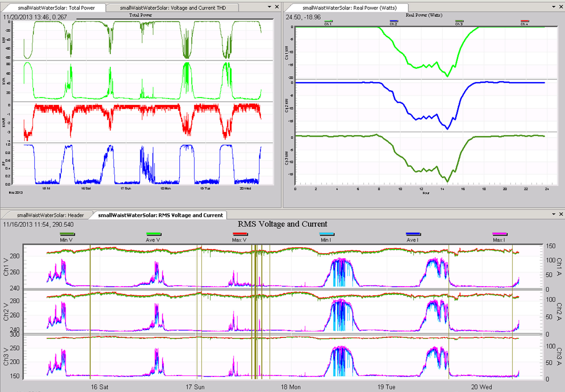The image size is (565, 392).
Task: Open the dropdown arrow on the RMS Voltage pane
Action: (554, 214)
